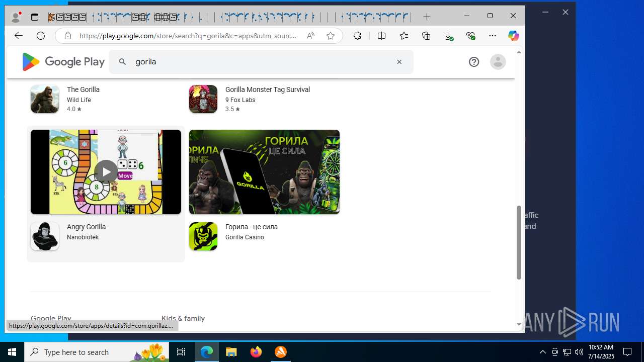This screenshot has height=362, width=644.
Task: Click the Wild Life developer text
Action: pos(79,100)
